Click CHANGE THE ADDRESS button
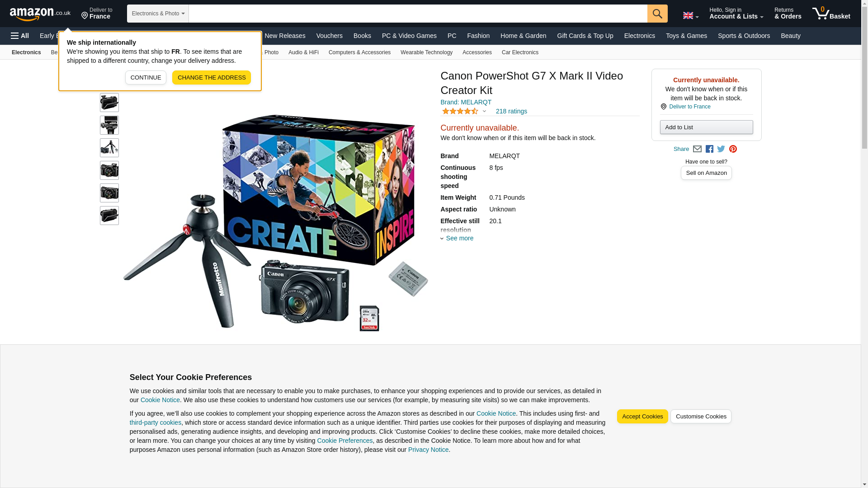This screenshot has height=488, width=868. 212,78
